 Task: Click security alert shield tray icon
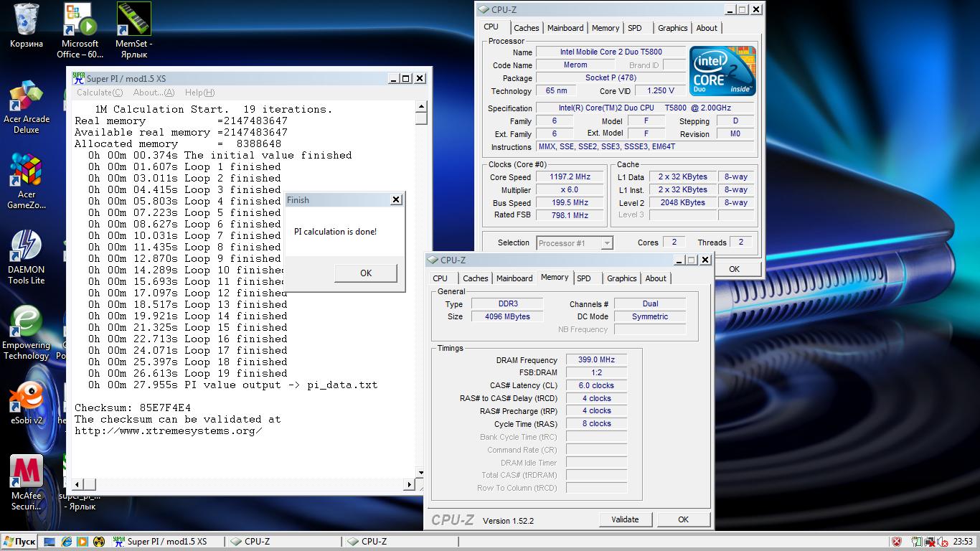896,542
